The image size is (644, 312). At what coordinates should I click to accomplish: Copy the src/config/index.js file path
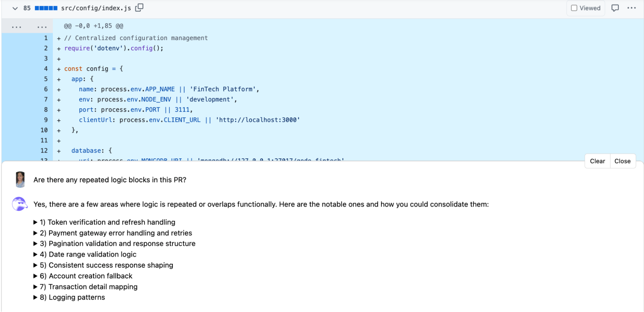click(139, 8)
